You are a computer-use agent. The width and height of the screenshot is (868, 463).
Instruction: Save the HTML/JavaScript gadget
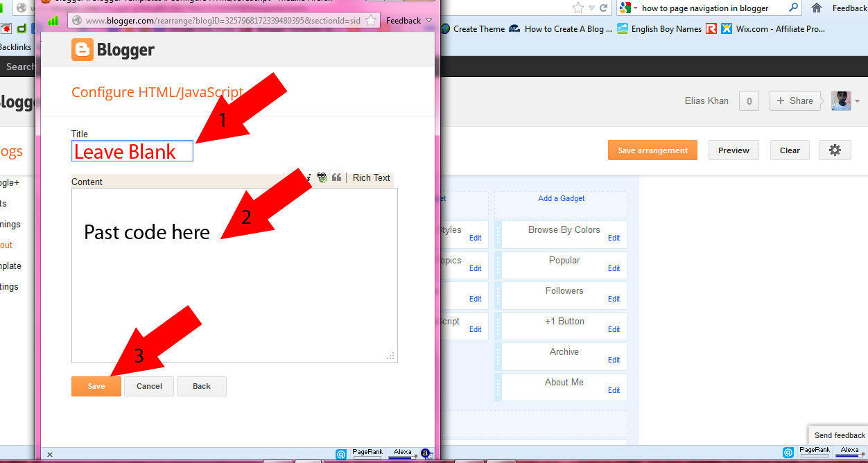(96, 386)
